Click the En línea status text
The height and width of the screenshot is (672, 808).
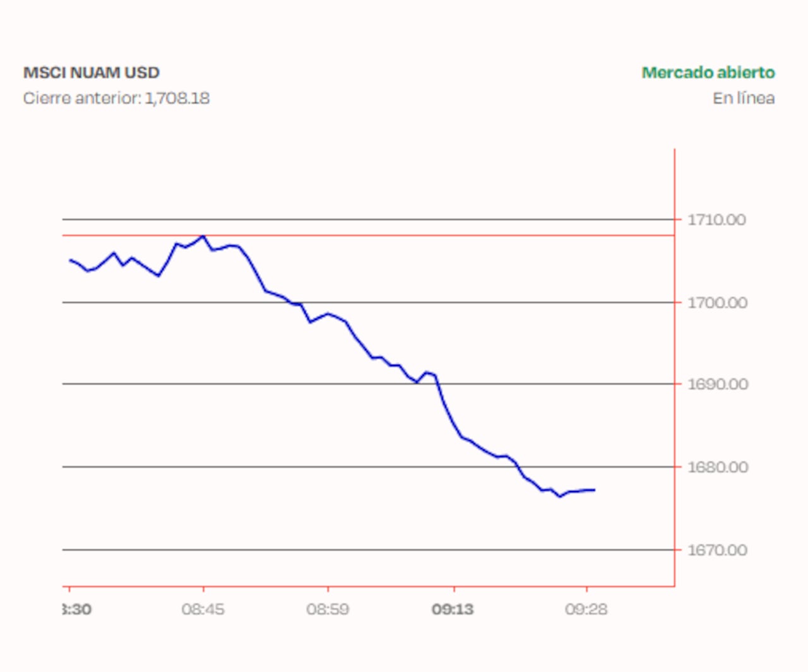(744, 98)
